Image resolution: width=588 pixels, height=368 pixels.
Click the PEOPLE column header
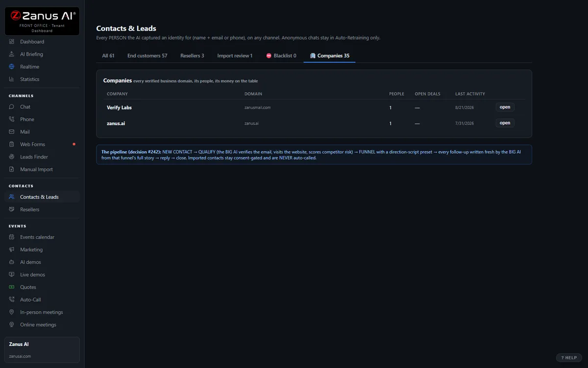tap(396, 94)
